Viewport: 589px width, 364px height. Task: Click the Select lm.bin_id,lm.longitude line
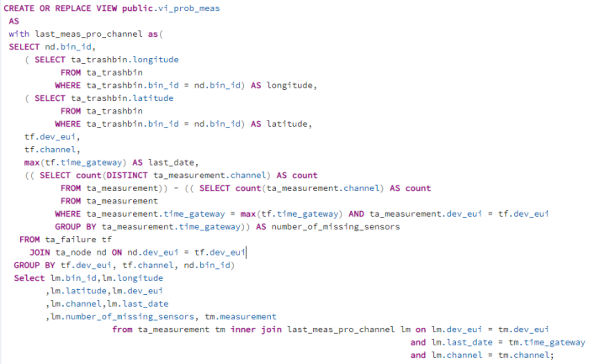click(x=88, y=277)
